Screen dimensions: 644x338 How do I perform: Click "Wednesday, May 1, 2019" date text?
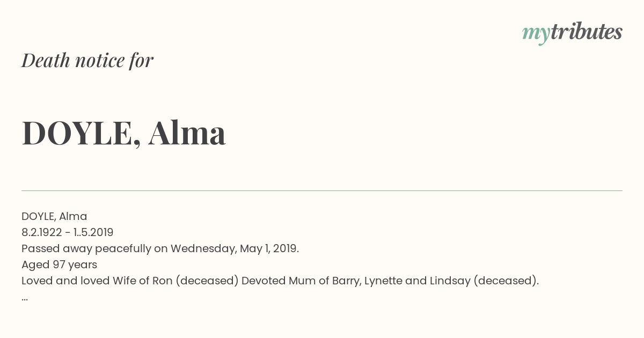(x=234, y=248)
